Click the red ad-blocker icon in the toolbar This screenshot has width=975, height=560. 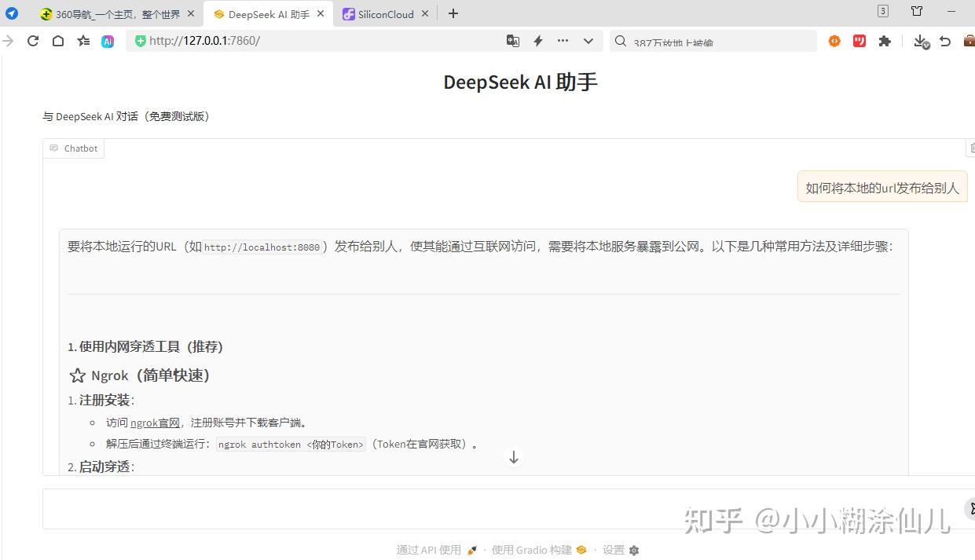tap(859, 40)
